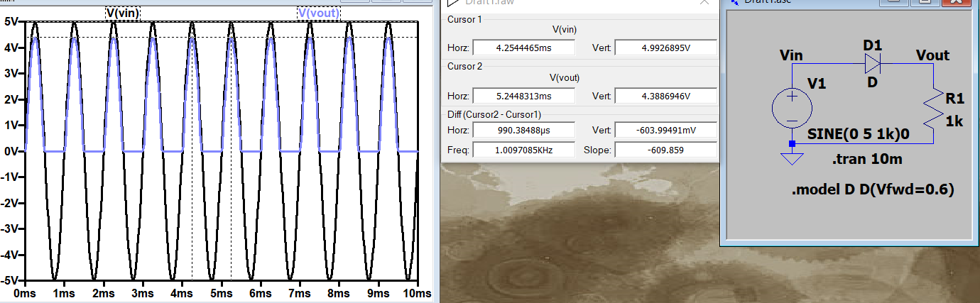Close the Draft1.raw cursor window
This screenshot has height=303, width=980.
(x=704, y=2)
